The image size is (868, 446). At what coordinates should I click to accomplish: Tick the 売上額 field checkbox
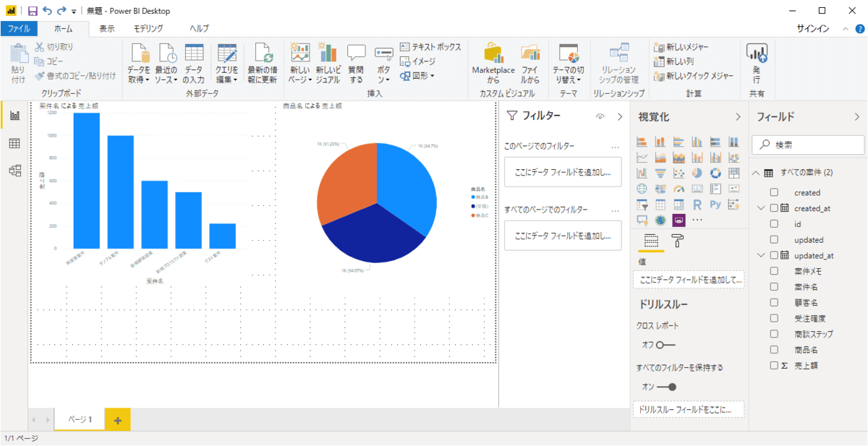pos(774,366)
